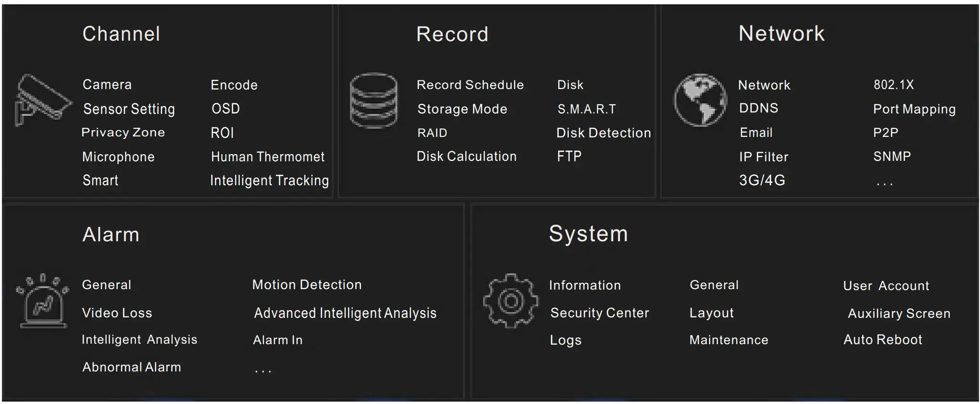Image resolution: width=980 pixels, height=404 pixels.
Task: Click the disk stack Record icon
Action: click(373, 101)
